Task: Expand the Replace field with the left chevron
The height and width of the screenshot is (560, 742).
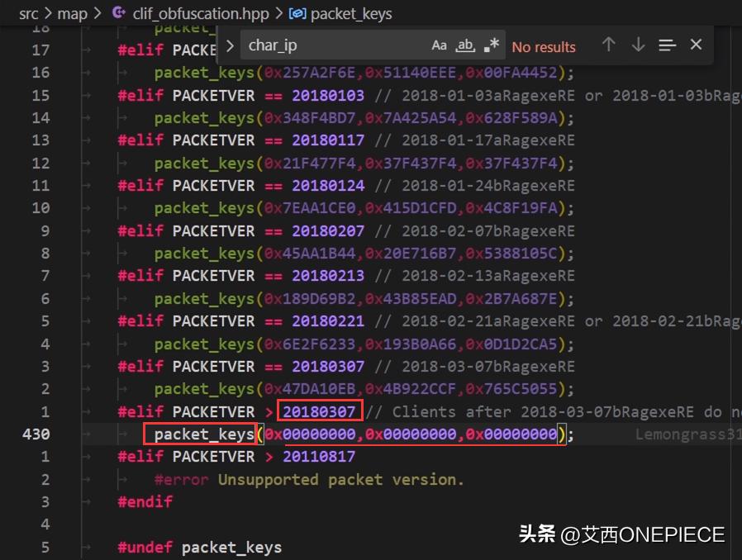Action: [x=230, y=45]
